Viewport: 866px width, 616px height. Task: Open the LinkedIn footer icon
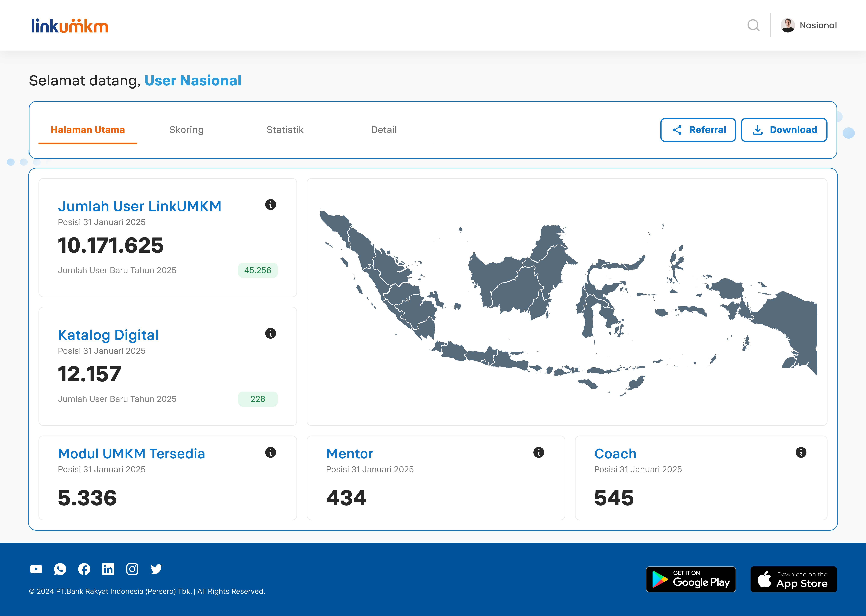point(108,569)
